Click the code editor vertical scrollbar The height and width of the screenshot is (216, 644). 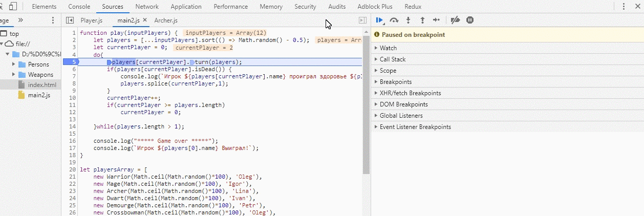366,102
